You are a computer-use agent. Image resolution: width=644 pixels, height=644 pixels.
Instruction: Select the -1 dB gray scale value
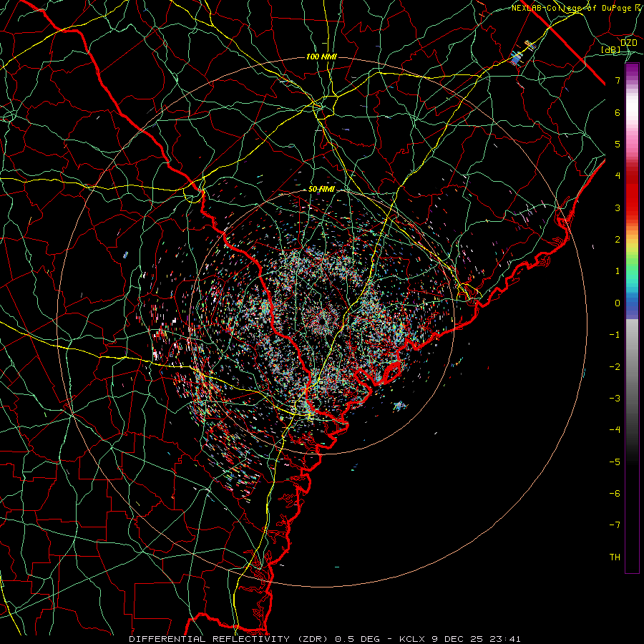tap(615, 335)
